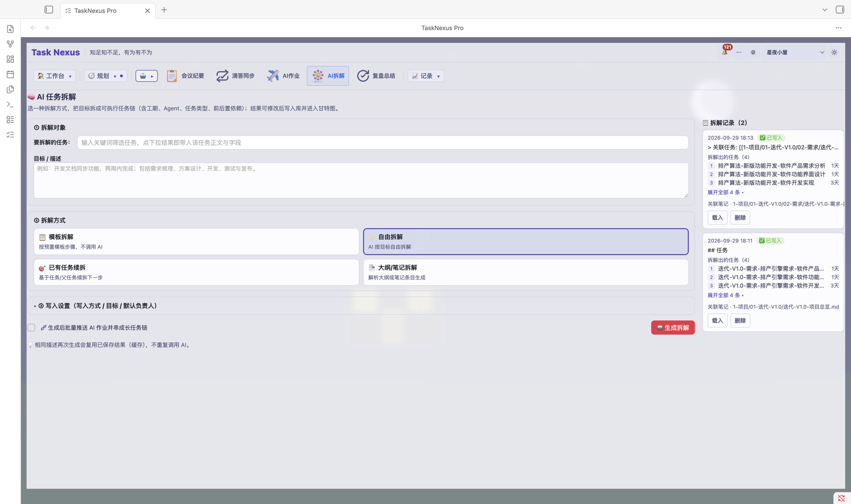Screen dimensions: 851x504
Task: Toggle the right sidebar panel icon
Action: pyautogui.click(x=840, y=9)
